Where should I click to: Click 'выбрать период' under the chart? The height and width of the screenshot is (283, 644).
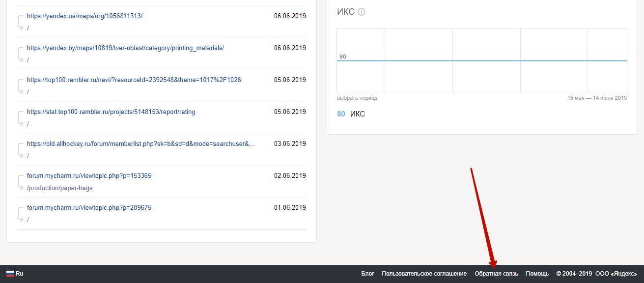coord(357,98)
